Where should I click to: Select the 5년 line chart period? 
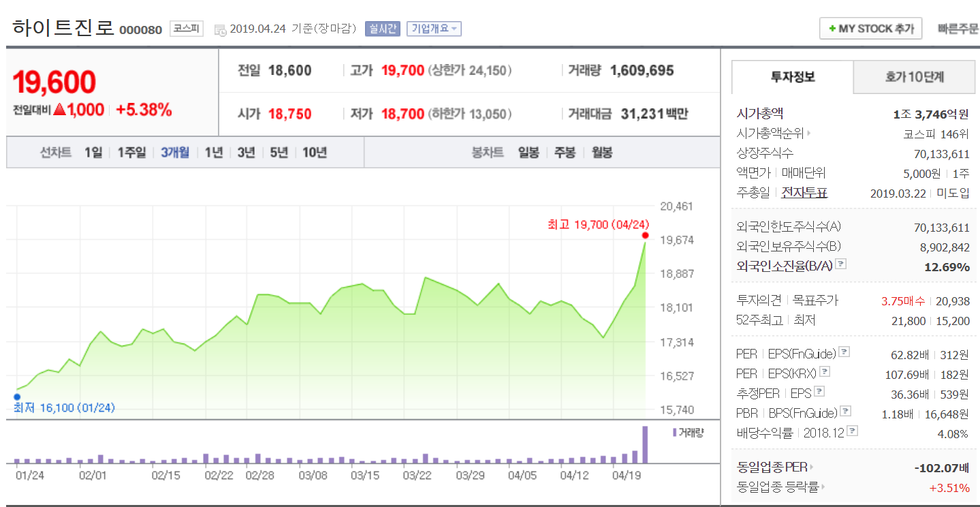pyautogui.click(x=279, y=153)
